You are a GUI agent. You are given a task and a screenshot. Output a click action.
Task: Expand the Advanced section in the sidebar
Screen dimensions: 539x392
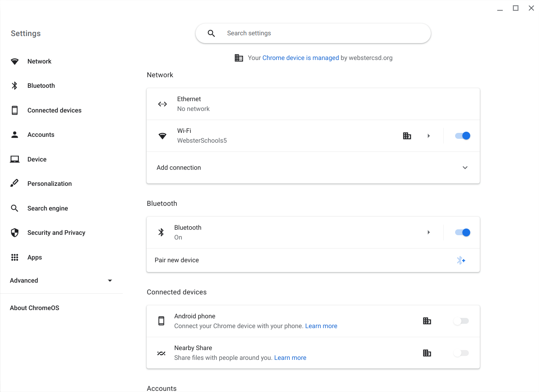(x=110, y=281)
